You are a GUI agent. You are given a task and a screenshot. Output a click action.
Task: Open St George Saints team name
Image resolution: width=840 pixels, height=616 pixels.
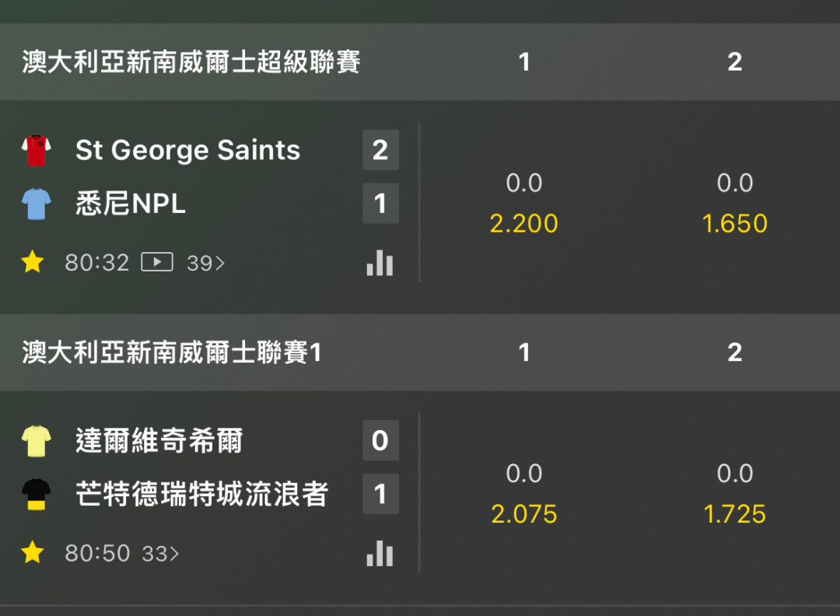tap(187, 150)
